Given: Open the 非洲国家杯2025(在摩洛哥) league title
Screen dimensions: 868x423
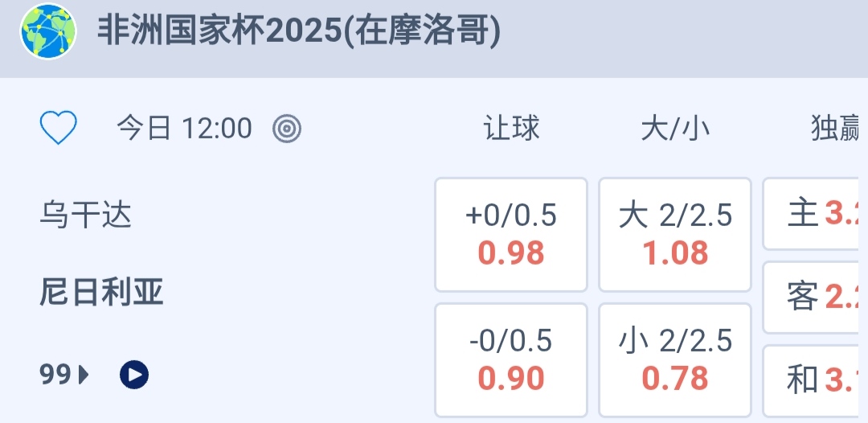Looking at the screenshot, I should (299, 32).
